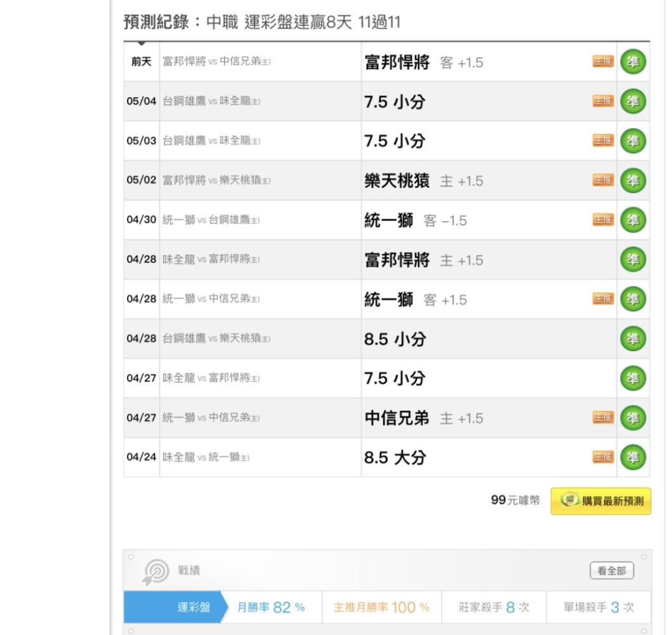Click matchup 味全龍 vs 富邦悍將 on 04/27
672x635 pixels.
[x=211, y=378]
